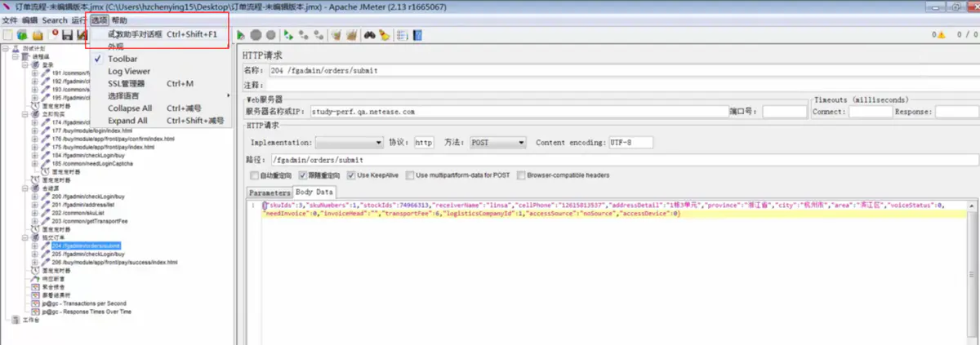Image resolution: width=980 pixels, height=345 pixels.
Task: Click the binoculars Search toolbar icon
Action: pos(369,35)
